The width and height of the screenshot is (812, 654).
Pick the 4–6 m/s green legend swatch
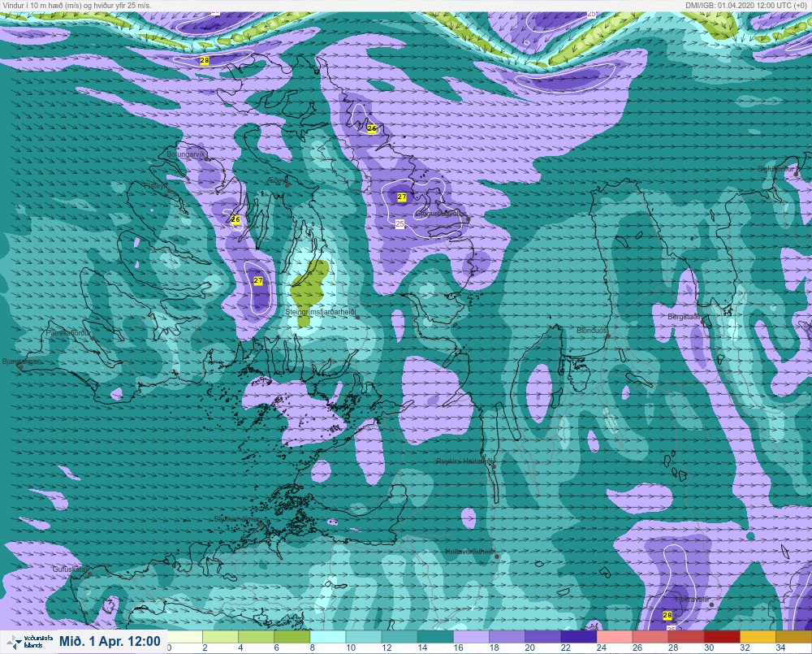pyautogui.click(x=256, y=636)
